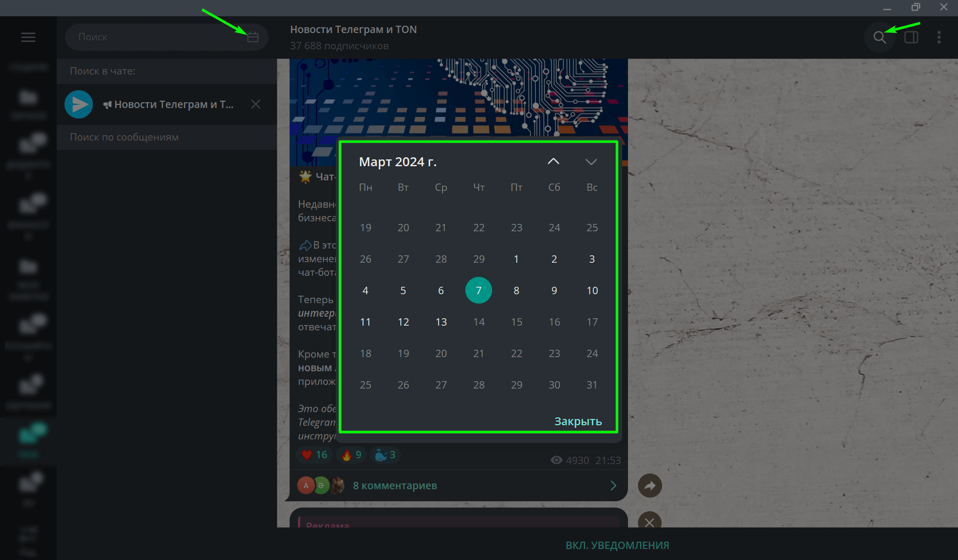
Task: Select March 6 in calendar
Action: (441, 290)
